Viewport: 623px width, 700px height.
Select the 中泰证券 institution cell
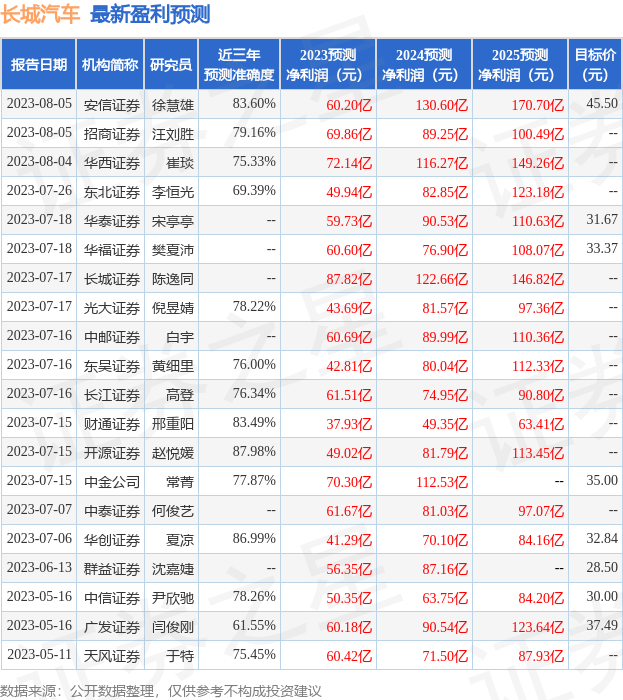click(112, 511)
